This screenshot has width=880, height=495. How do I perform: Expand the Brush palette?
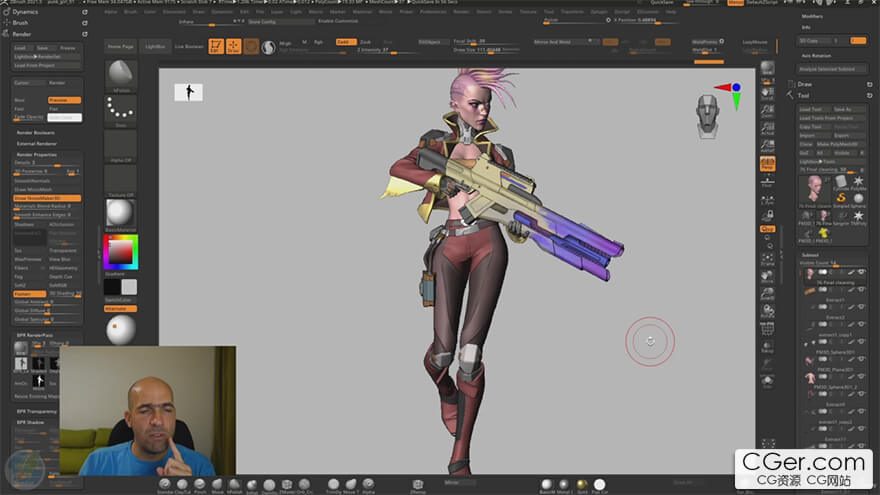[x=20, y=23]
